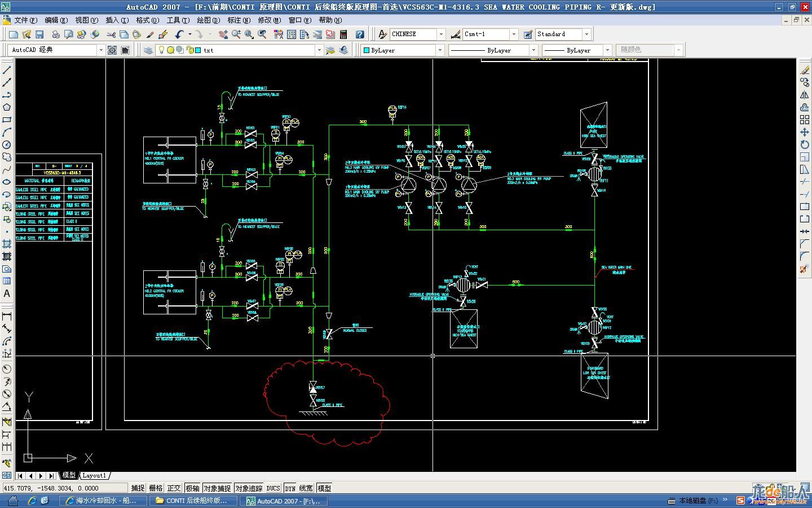
Task: Click the last-layout tab navigation arrow
Action: click(x=51, y=476)
